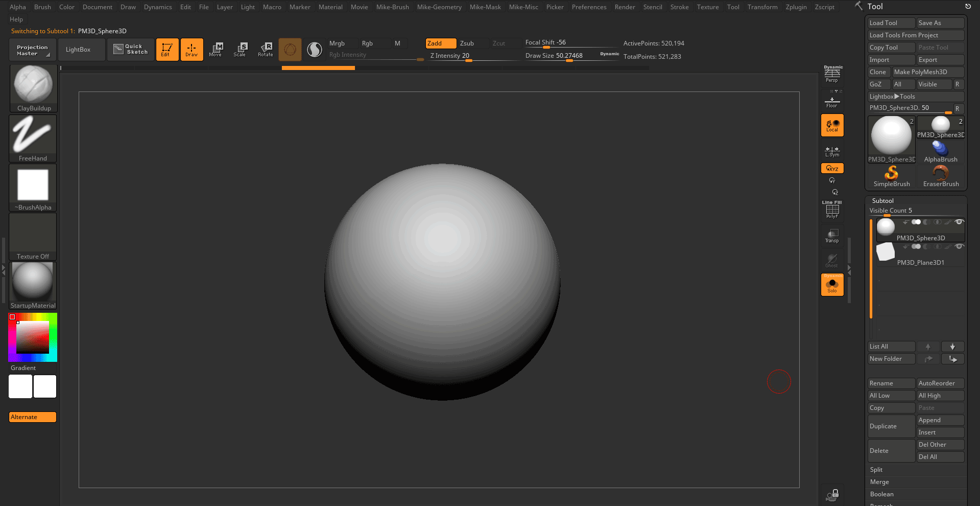Select the Scale tool icon

coord(240,49)
